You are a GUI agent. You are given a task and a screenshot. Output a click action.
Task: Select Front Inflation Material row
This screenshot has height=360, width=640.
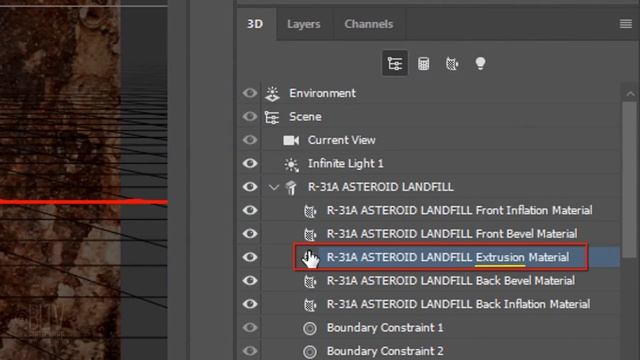441,210
